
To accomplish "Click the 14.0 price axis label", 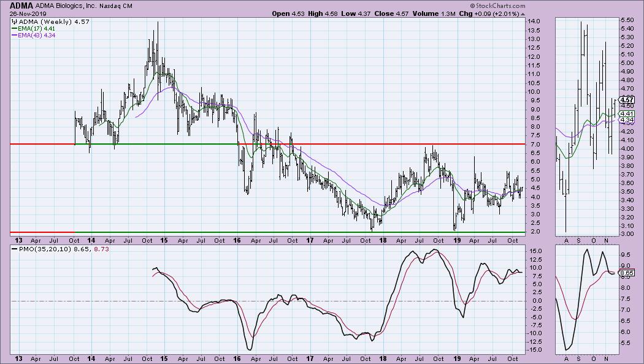I will tap(534, 21).
